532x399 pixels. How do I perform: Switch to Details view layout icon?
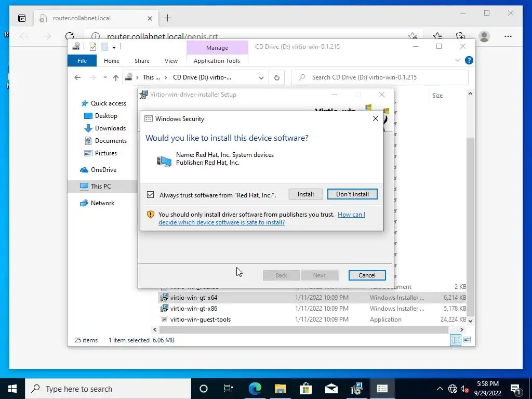pyautogui.click(x=456, y=340)
